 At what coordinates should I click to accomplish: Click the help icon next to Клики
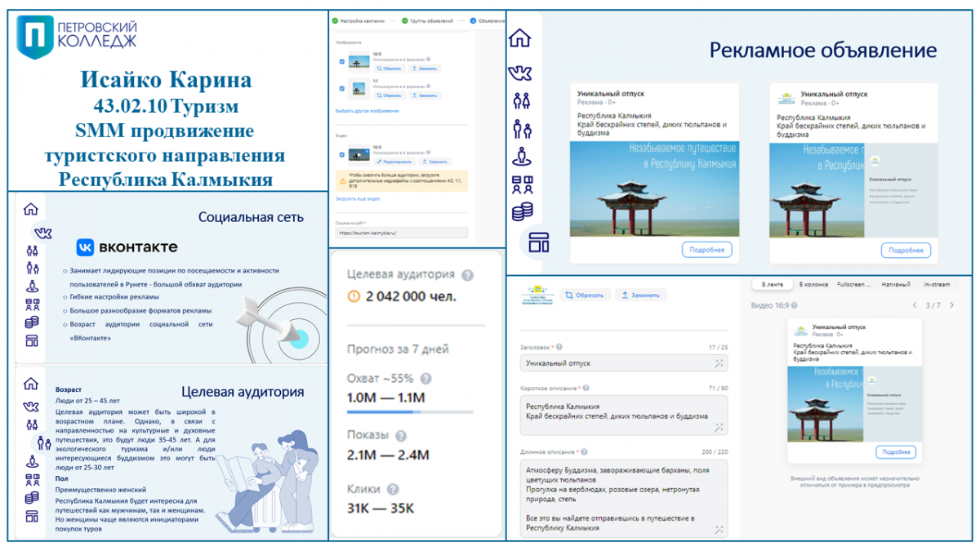point(393,490)
